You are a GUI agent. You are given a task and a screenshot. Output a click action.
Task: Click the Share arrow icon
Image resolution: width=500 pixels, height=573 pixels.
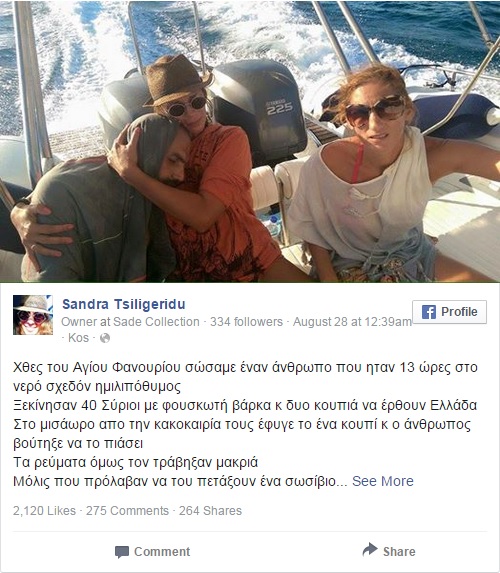(x=370, y=549)
